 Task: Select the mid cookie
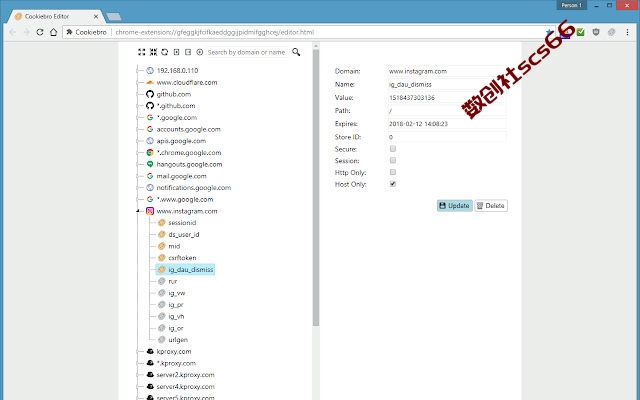(x=174, y=246)
